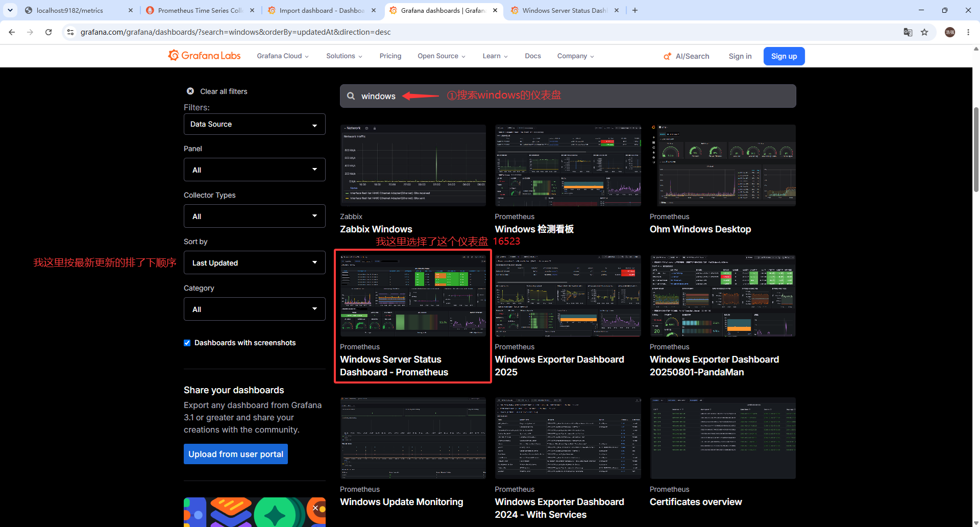Click the browser forward arrow

point(30,32)
